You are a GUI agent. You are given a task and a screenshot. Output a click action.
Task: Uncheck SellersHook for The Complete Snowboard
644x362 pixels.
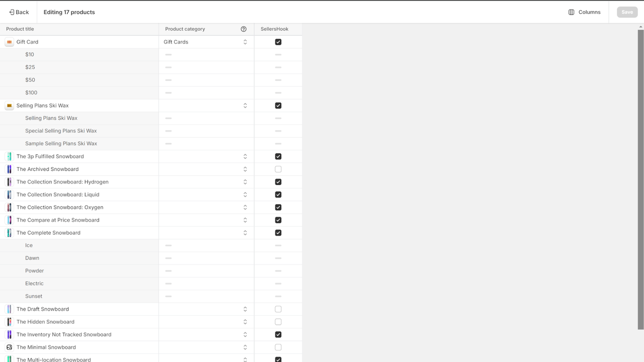(278, 233)
